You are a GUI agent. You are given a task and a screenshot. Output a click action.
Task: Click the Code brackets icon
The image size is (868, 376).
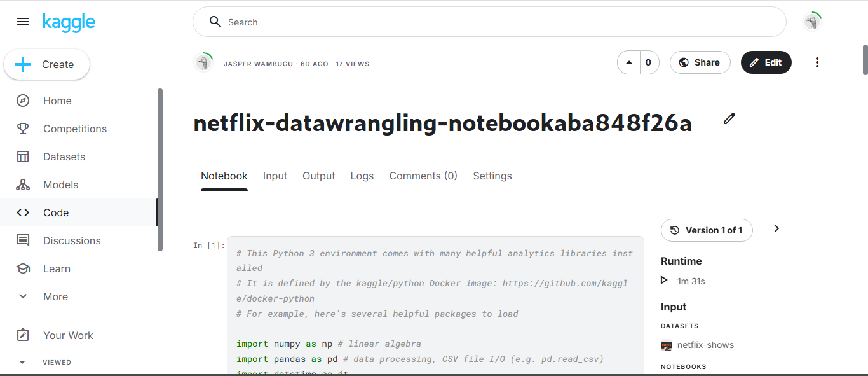23,212
